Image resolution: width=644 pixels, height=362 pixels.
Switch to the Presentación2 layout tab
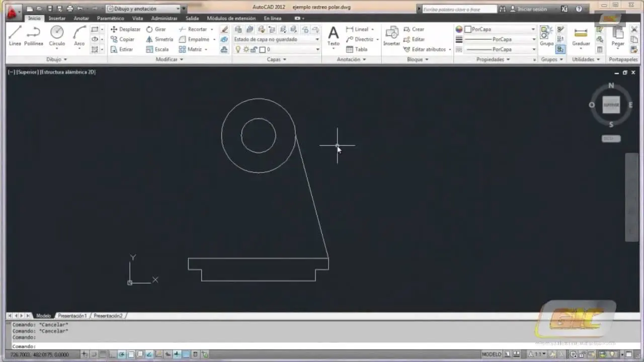(108, 316)
